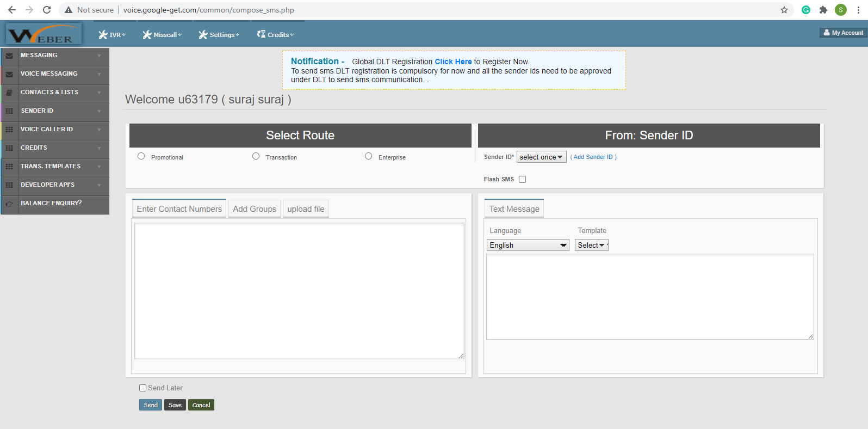Click the grid icon next to Sender ID
This screenshot has height=429, width=868.
point(9,111)
